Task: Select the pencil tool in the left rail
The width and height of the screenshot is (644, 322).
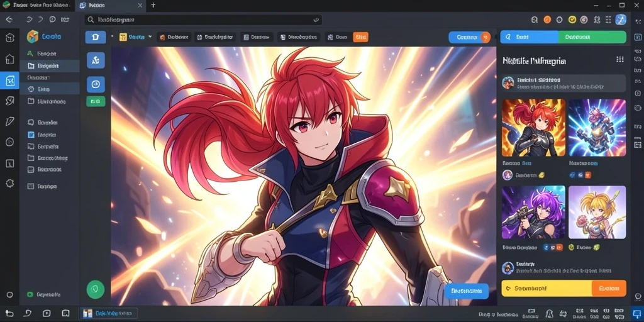Action: (x=10, y=121)
